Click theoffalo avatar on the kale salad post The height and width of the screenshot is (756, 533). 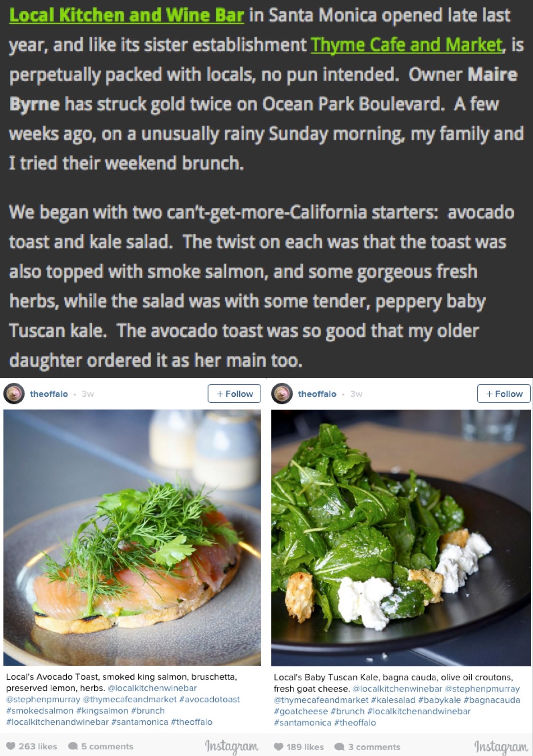(282, 394)
